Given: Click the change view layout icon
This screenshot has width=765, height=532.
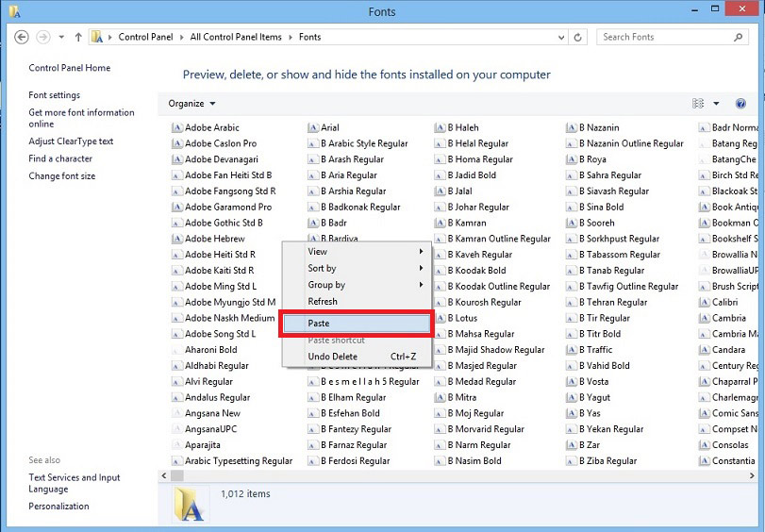Looking at the screenshot, I should click(698, 104).
